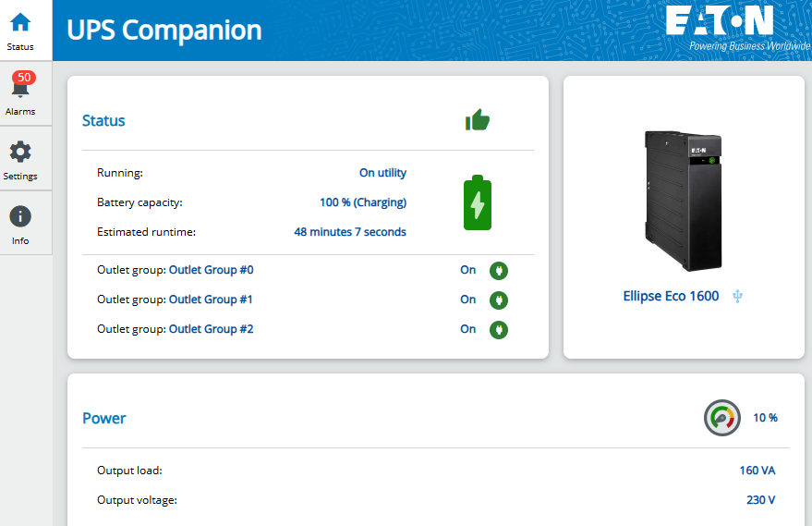
Task: Click the green charging battery icon
Action: click(x=478, y=202)
